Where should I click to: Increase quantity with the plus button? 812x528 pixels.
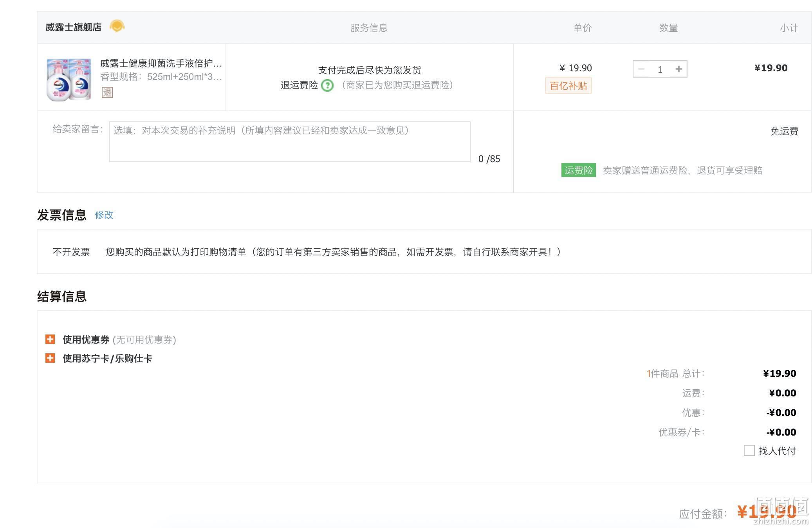pyautogui.click(x=679, y=69)
